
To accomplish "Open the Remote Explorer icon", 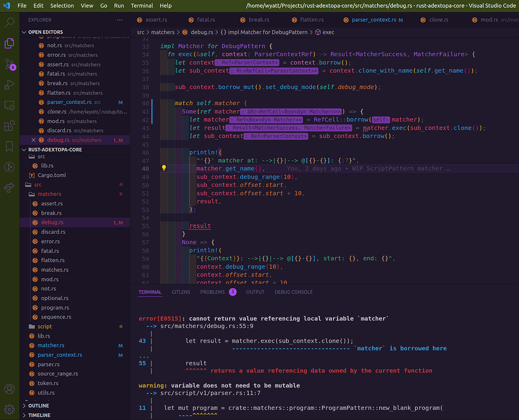I will 9,105.
